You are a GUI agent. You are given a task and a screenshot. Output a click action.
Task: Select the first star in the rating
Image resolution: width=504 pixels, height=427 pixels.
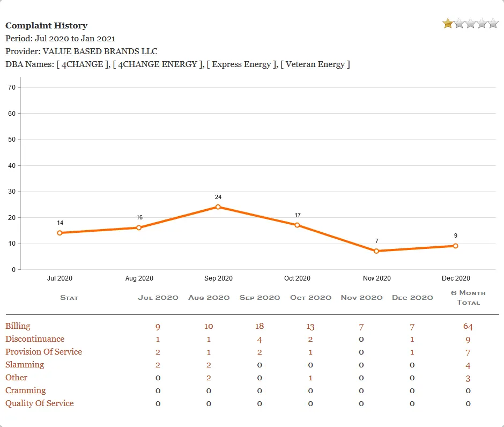pyautogui.click(x=447, y=23)
